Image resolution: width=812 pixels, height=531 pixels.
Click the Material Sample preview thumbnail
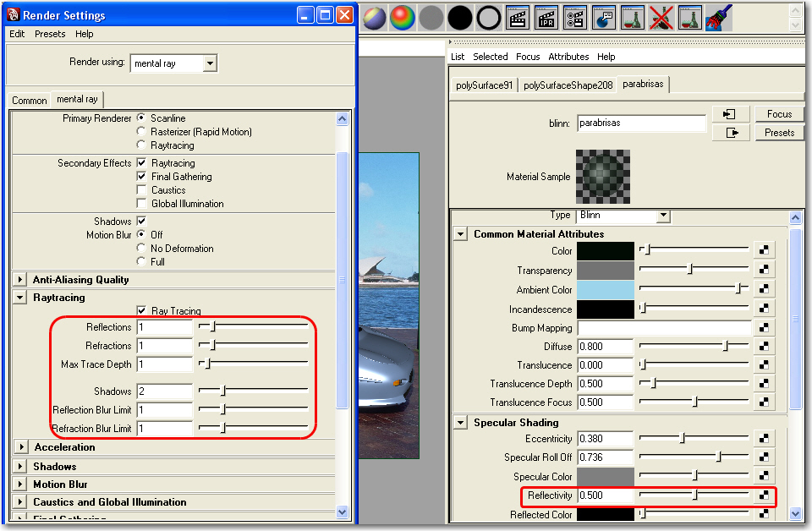pyautogui.click(x=603, y=177)
